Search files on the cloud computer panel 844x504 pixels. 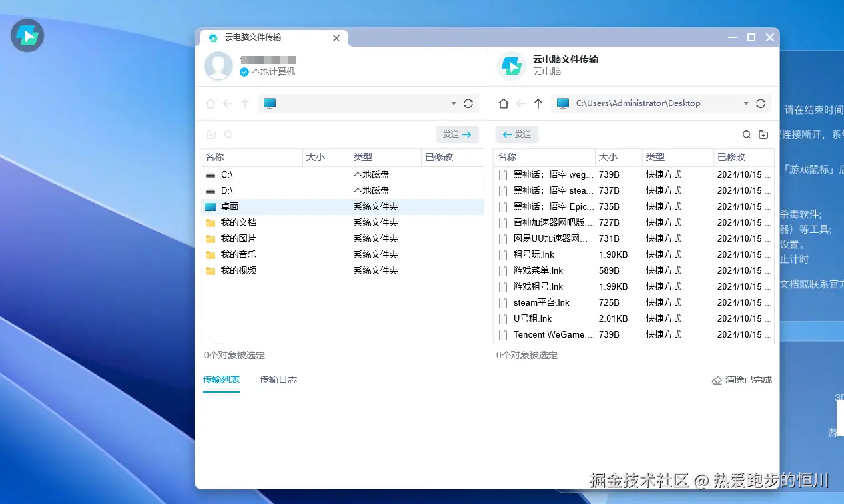pos(747,134)
